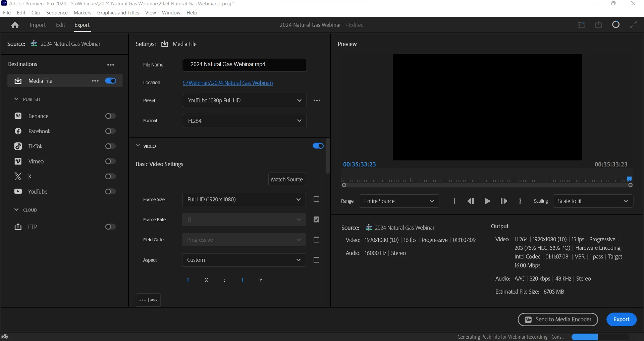The image size is (644, 341).
Task: Enable the FTP upload toggle
Action: coord(110,227)
